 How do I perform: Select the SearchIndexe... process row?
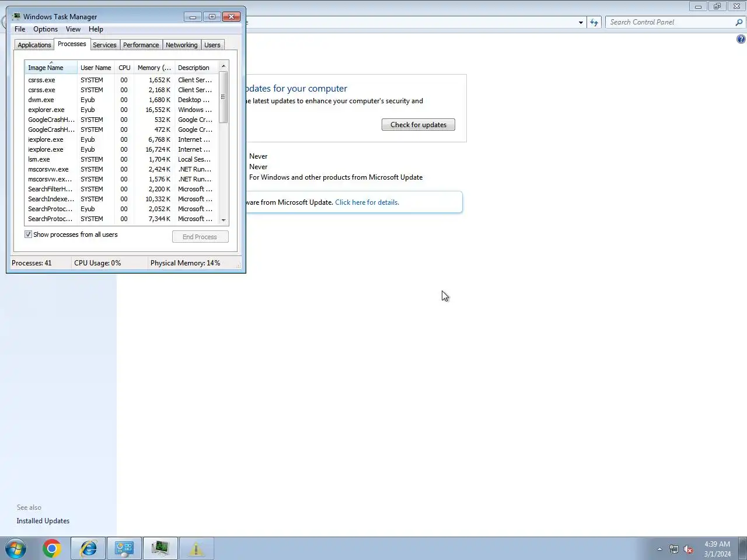121,199
